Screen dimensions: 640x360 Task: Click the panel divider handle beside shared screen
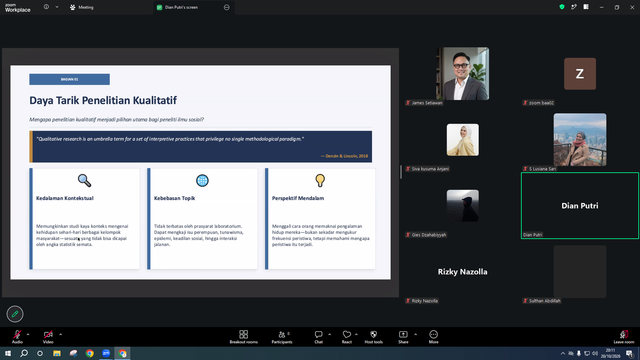(x=401, y=172)
